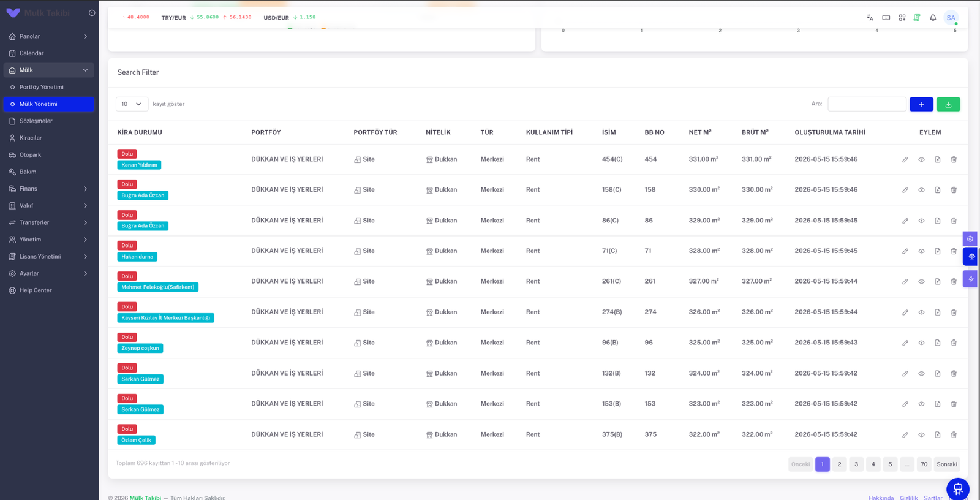Open the apps grid icon in header
980x500 pixels.
click(902, 18)
